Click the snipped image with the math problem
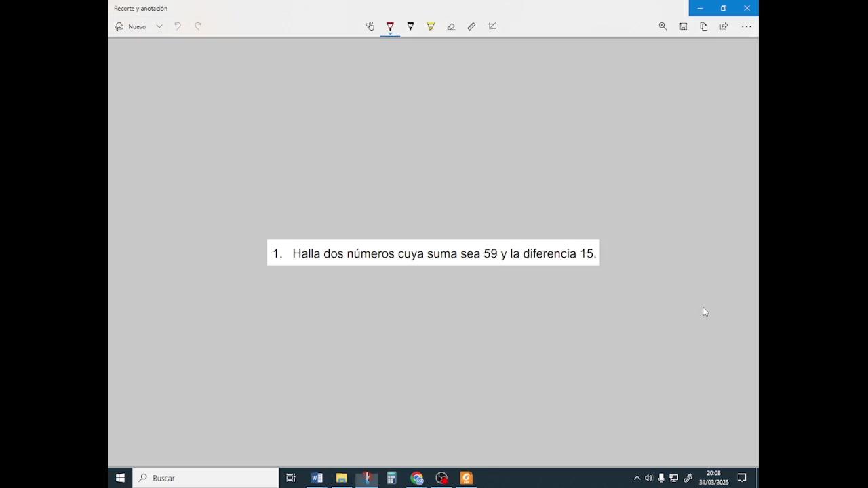Viewport: 868px width, 488px height. [x=433, y=253]
